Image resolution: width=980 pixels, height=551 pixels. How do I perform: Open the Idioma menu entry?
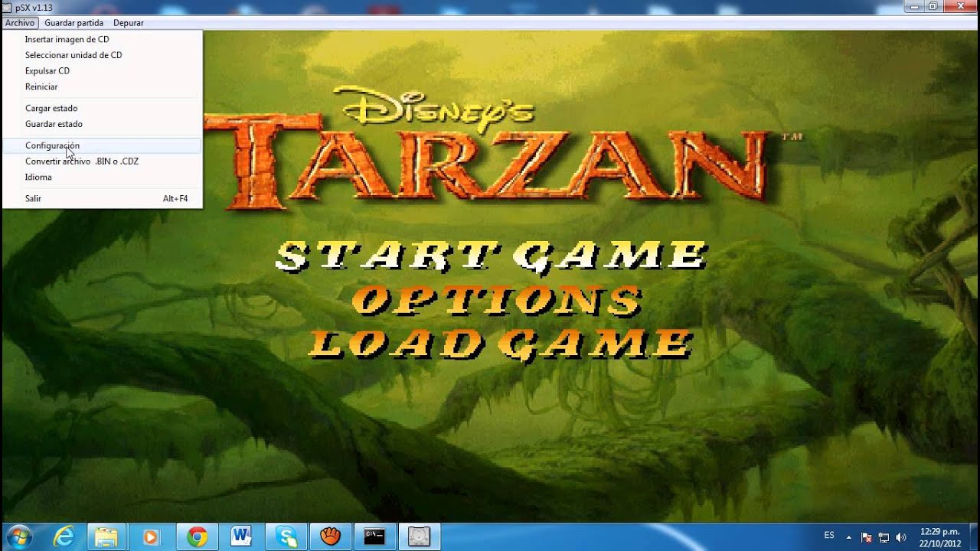pos(102,177)
